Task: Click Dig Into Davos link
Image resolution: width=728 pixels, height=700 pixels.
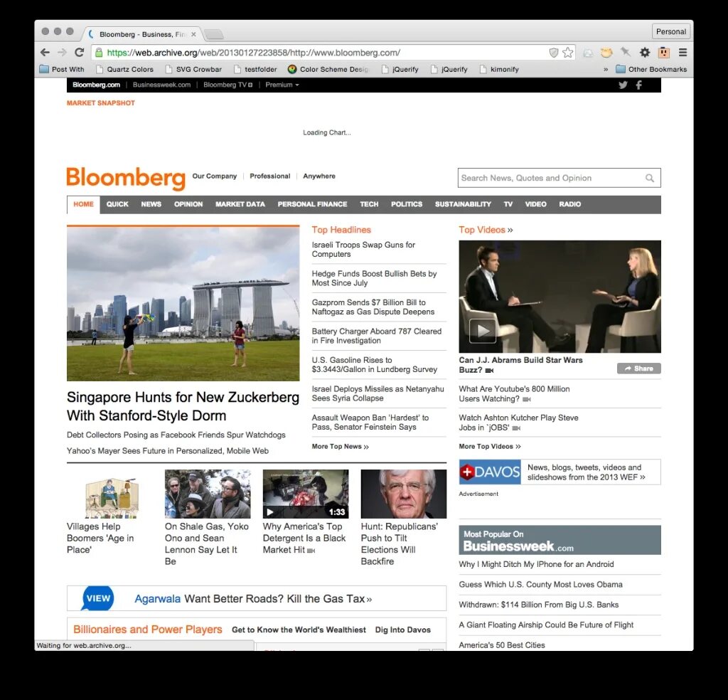Action: [x=403, y=630]
